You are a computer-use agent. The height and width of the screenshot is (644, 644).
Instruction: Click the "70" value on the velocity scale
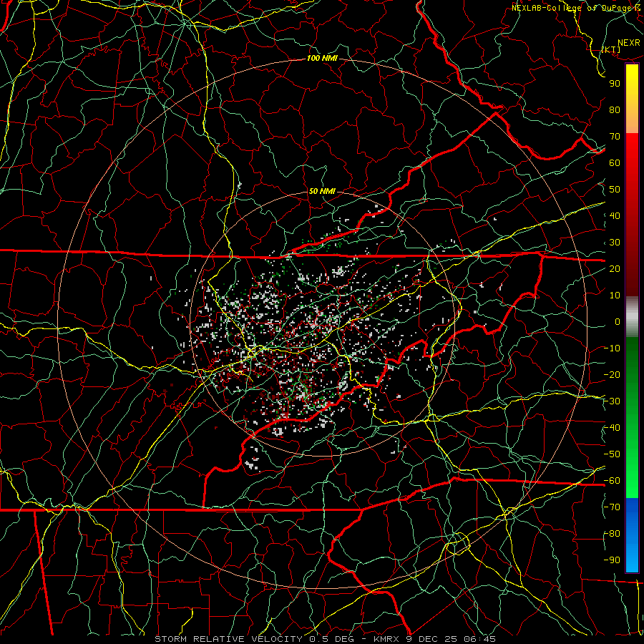pos(615,137)
